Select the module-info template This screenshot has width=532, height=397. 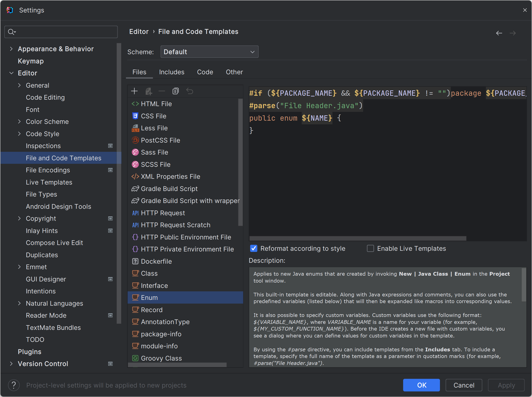point(185,346)
